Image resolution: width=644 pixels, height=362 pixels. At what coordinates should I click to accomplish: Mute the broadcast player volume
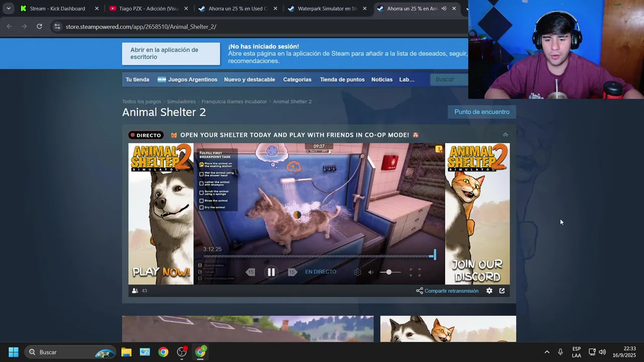[x=371, y=272]
